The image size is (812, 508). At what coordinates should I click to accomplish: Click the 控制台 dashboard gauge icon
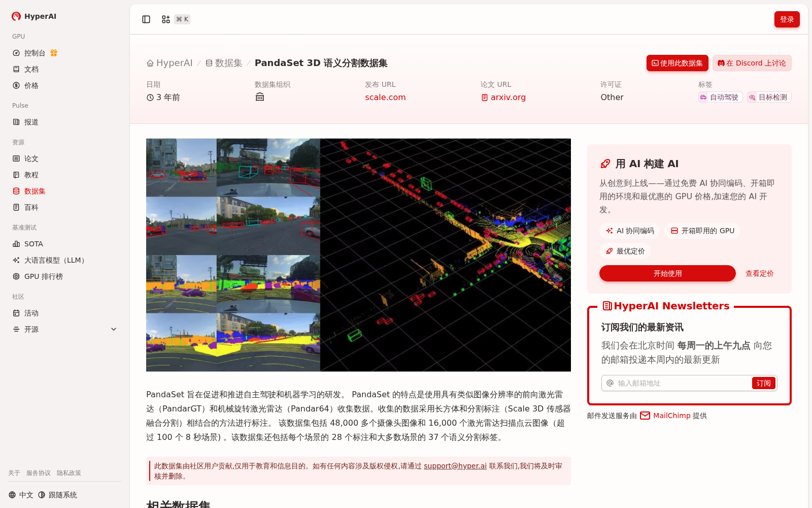click(x=16, y=53)
